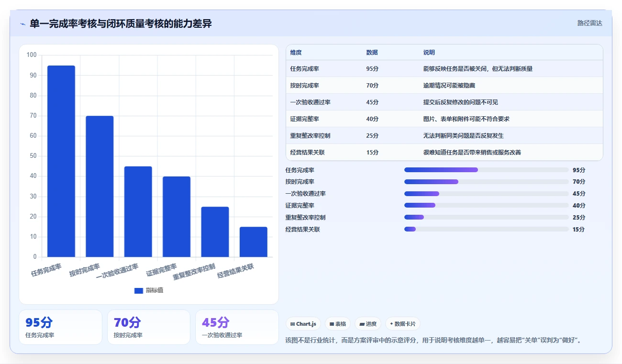
Task: Click the 数据卡片 tag chip
Action: coord(403,324)
